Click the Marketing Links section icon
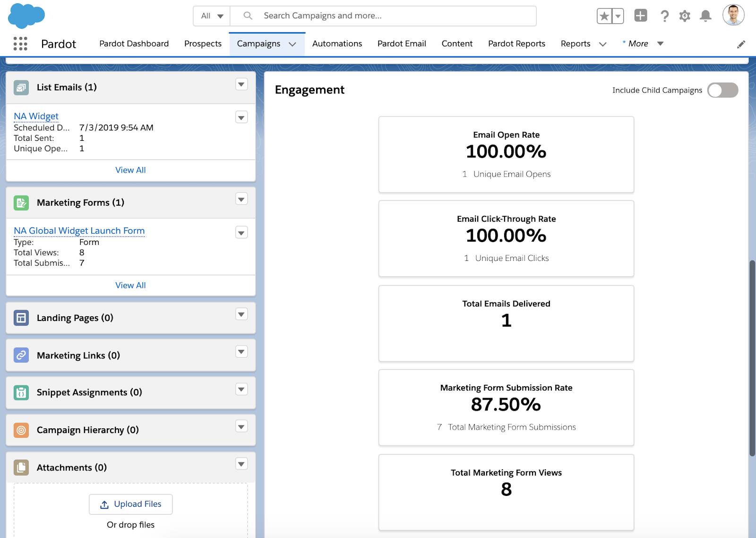Viewport: 756px width, 538px height. (x=21, y=355)
